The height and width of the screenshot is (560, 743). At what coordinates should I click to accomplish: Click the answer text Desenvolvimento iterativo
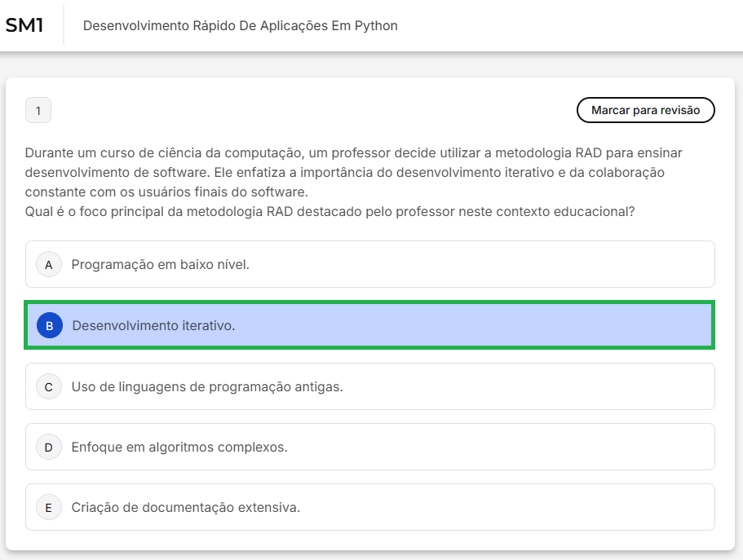(x=153, y=325)
